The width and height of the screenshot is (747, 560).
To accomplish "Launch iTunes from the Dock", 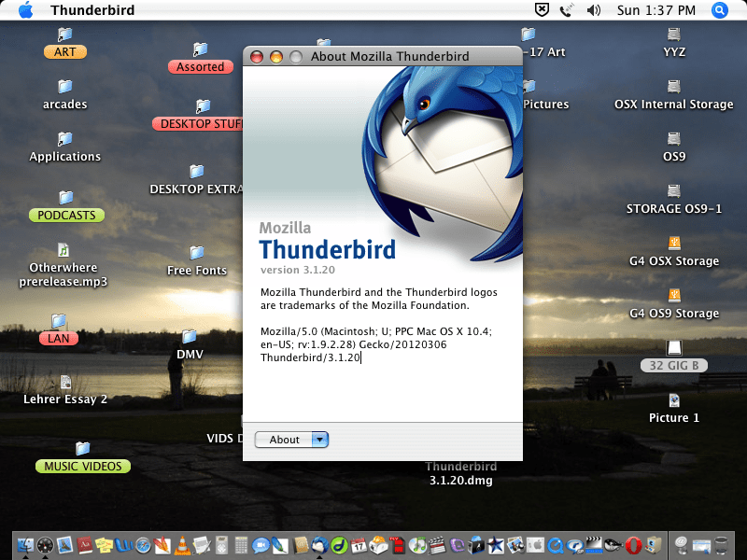I will pyautogui.click(x=417, y=546).
